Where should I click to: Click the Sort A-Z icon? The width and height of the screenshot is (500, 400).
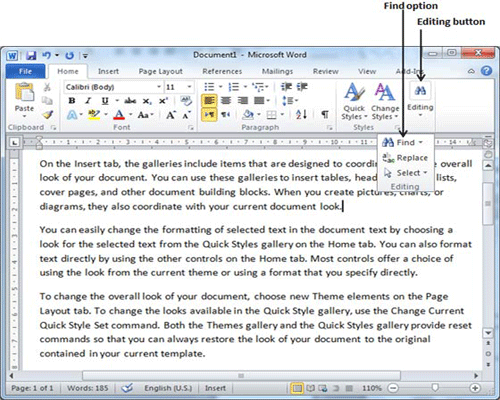(301, 115)
